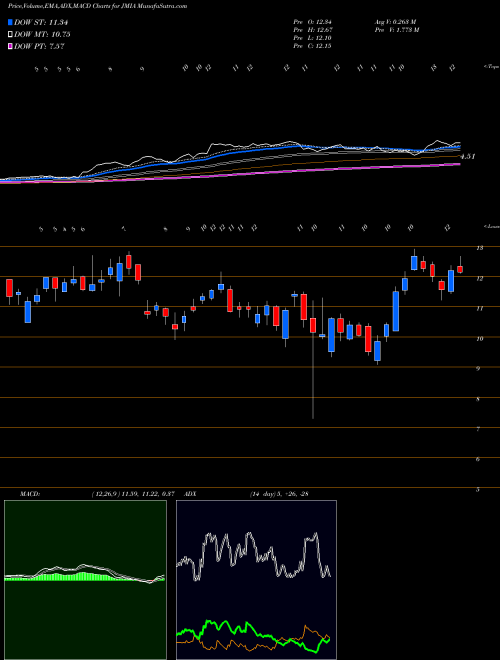Click the price axis label 11

pyautogui.click(x=479, y=309)
